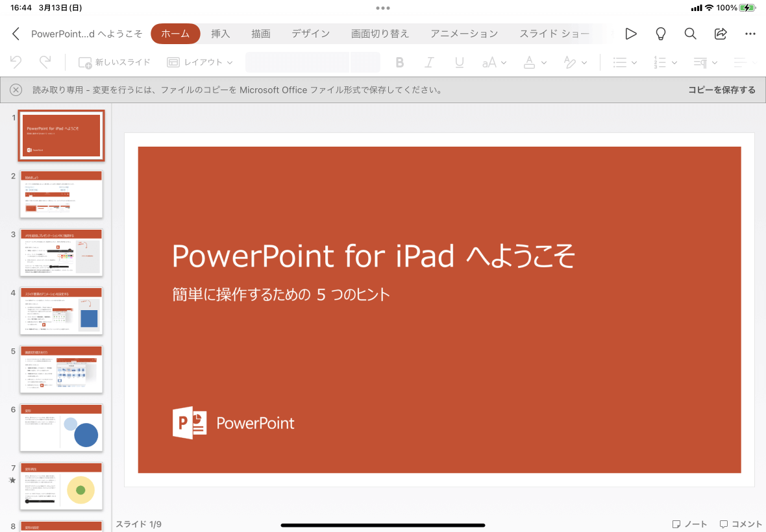Start slideshow with the play icon
This screenshot has width=766, height=532.
click(631, 34)
